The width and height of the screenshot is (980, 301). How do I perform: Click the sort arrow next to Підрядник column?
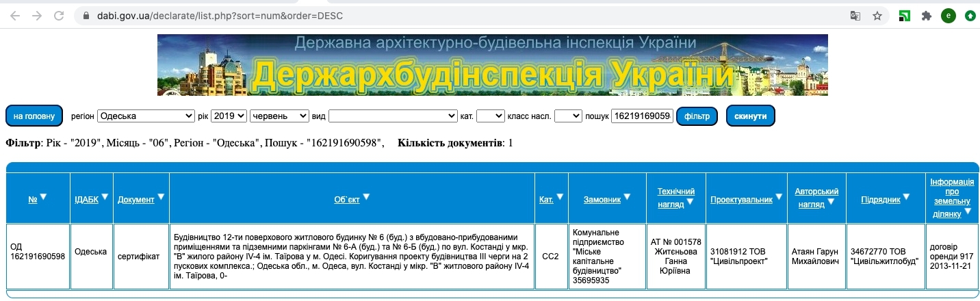[x=906, y=197]
